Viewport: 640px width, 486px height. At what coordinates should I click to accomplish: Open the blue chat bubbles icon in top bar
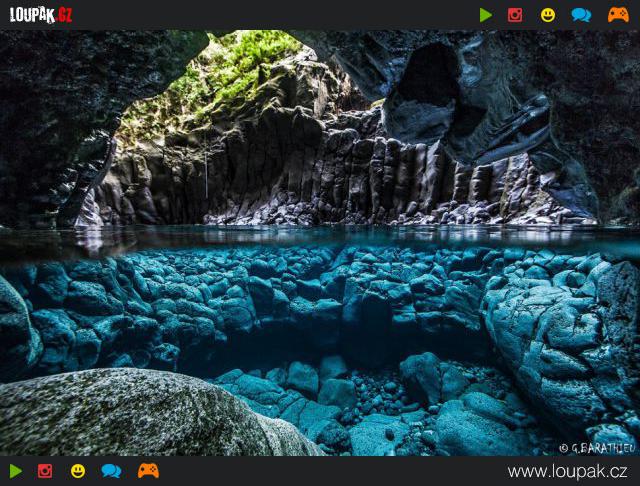click(581, 15)
